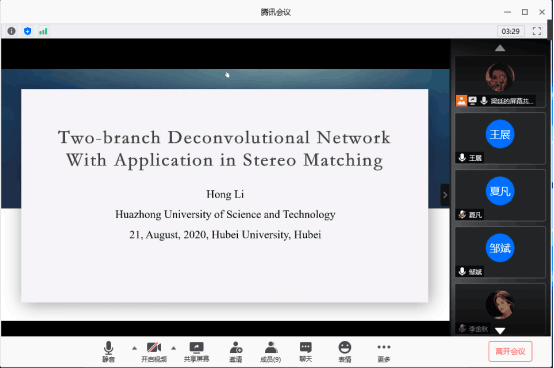
Task: Open the members list icon
Action: [x=271, y=352]
